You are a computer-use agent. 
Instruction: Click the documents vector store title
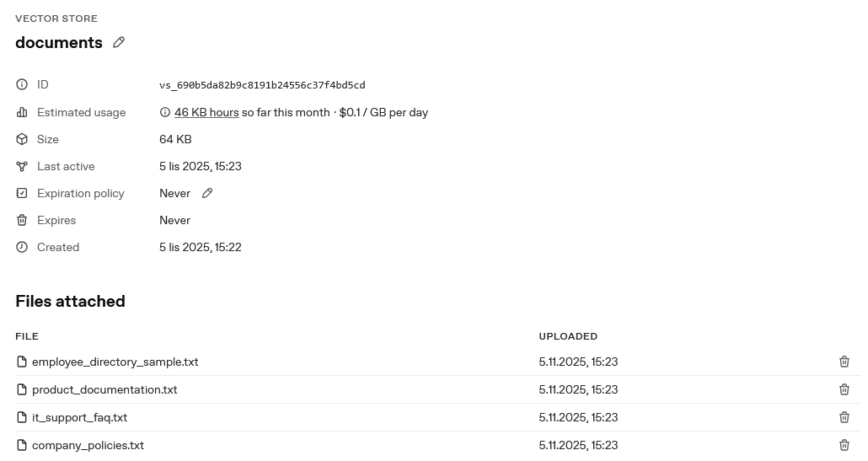coord(59,42)
